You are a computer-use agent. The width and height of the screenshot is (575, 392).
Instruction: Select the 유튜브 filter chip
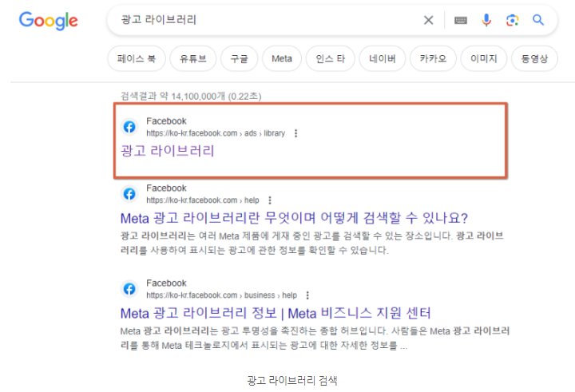[x=193, y=58]
